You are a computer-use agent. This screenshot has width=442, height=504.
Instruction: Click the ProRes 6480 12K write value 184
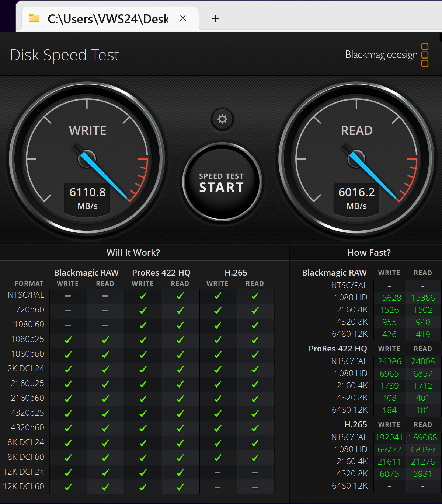[x=389, y=410]
